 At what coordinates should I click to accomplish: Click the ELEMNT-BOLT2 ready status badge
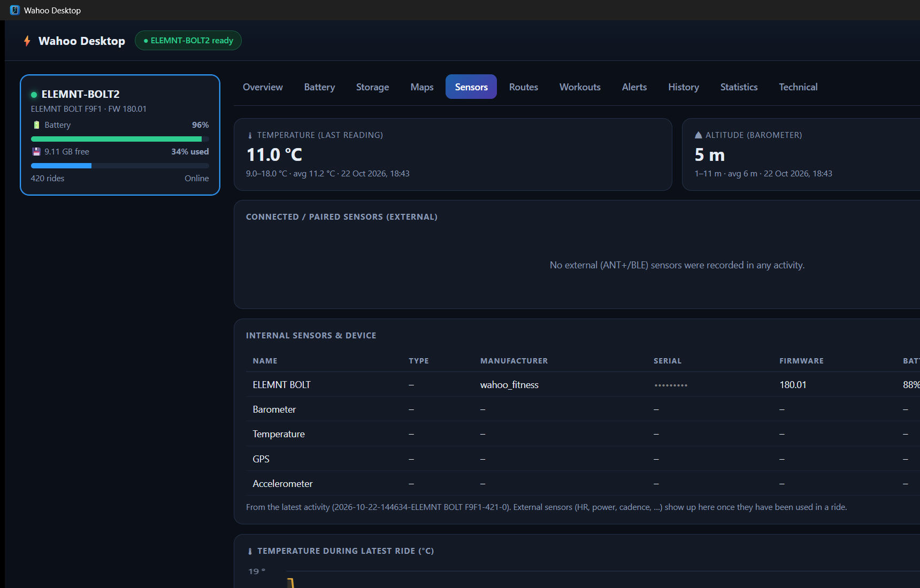(x=188, y=41)
